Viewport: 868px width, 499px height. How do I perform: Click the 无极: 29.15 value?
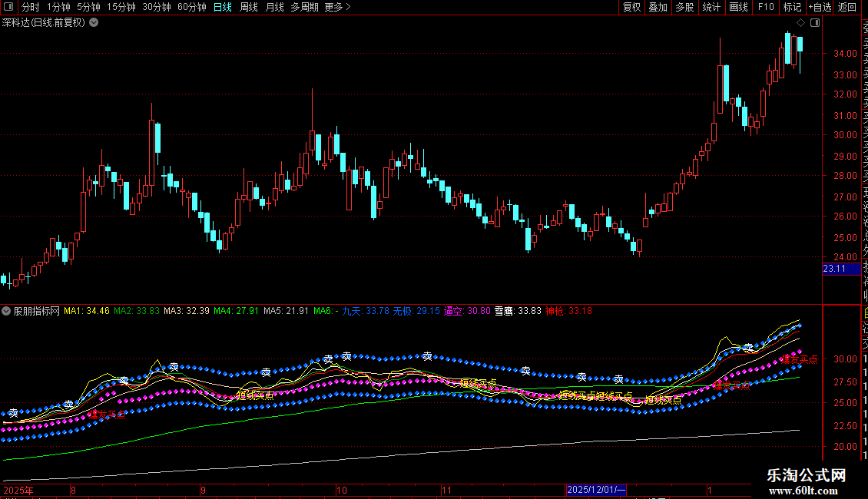pos(416,311)
